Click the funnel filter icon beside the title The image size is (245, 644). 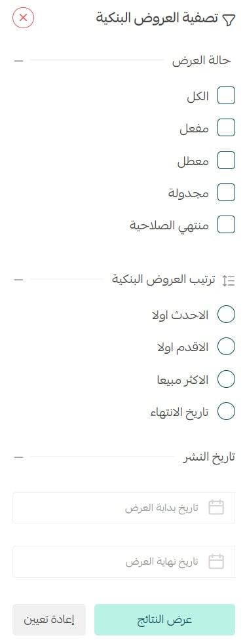tap(229, 19)
